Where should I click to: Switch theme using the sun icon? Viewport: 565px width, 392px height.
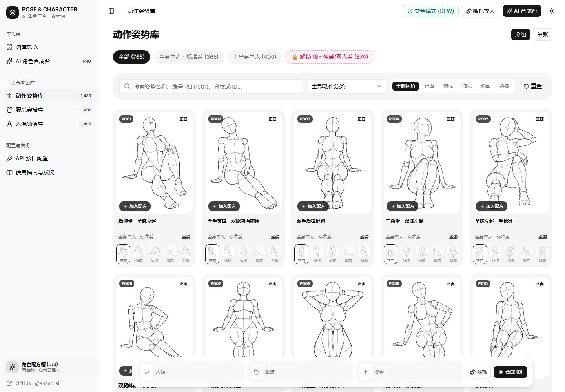tap(552, 11)
